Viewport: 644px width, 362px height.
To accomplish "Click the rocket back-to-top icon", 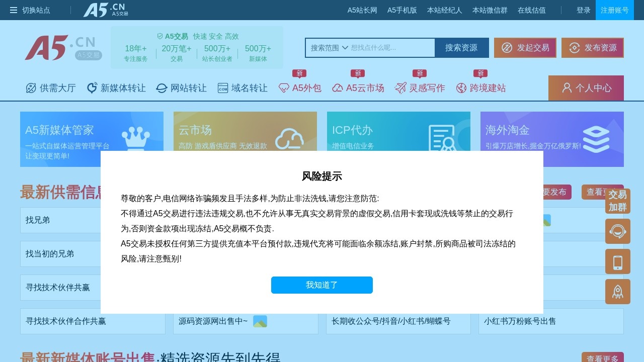I will coord(617,292).
